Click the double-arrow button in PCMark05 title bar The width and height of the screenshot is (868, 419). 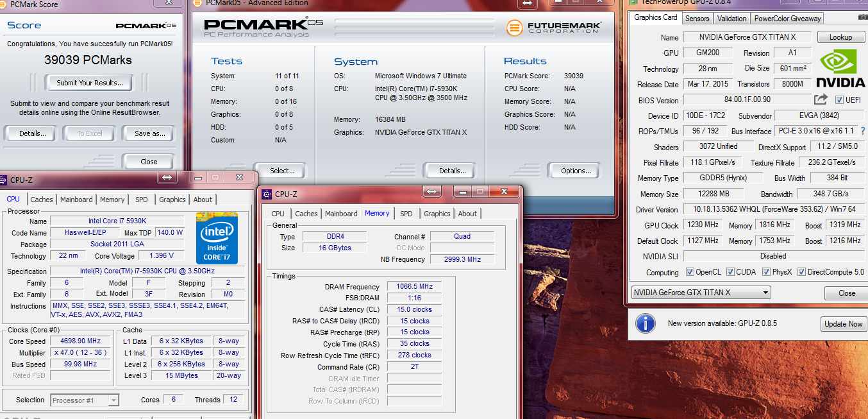tap(527, 3)
